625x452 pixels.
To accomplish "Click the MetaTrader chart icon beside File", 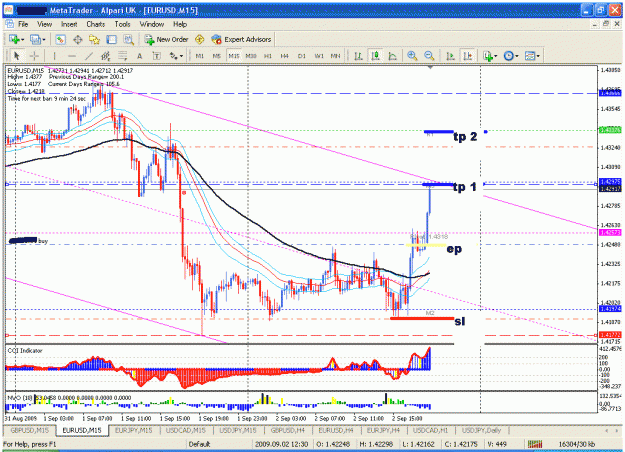I will coord(9,24).
